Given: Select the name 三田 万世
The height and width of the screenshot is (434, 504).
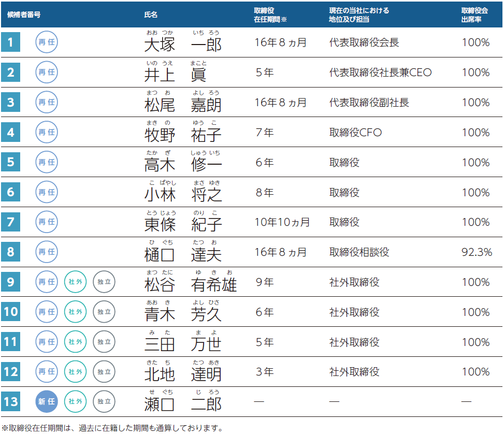Looking at the screenshot, I should 183,344.
